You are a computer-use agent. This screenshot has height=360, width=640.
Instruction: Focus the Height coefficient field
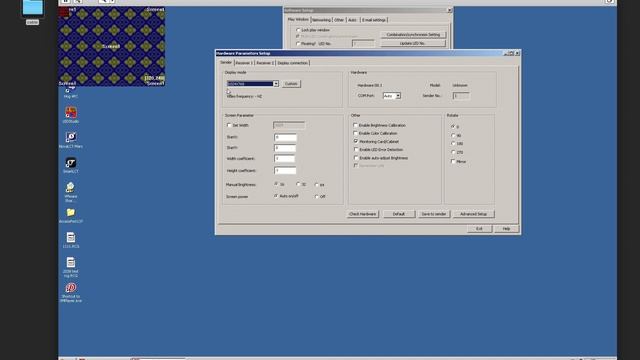(x=285, y=171)
